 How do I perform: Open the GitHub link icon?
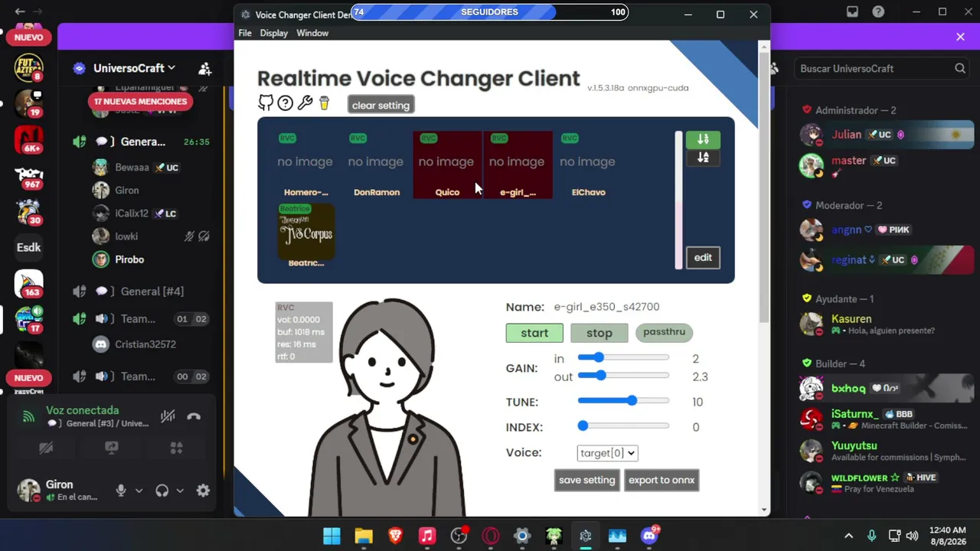[266, 103]
